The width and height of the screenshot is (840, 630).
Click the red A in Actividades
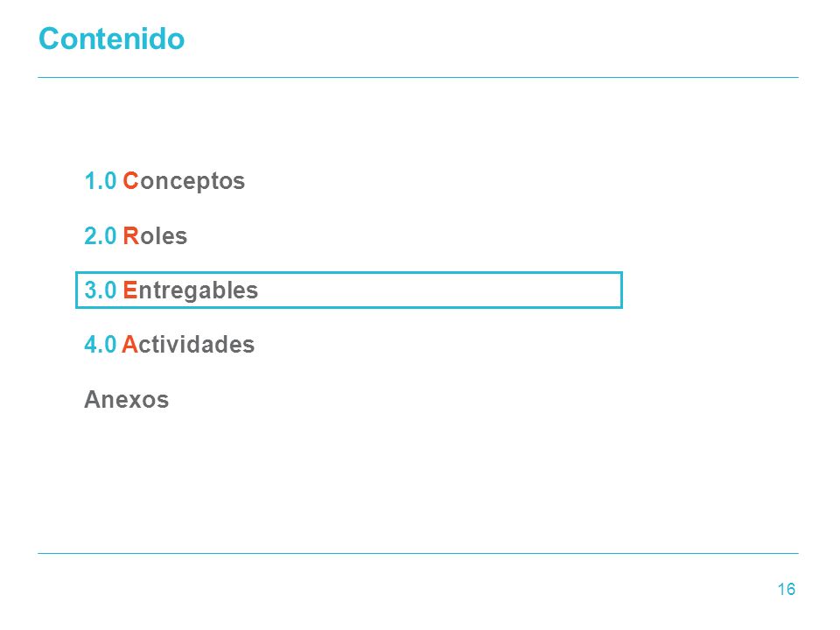point(129,345)
